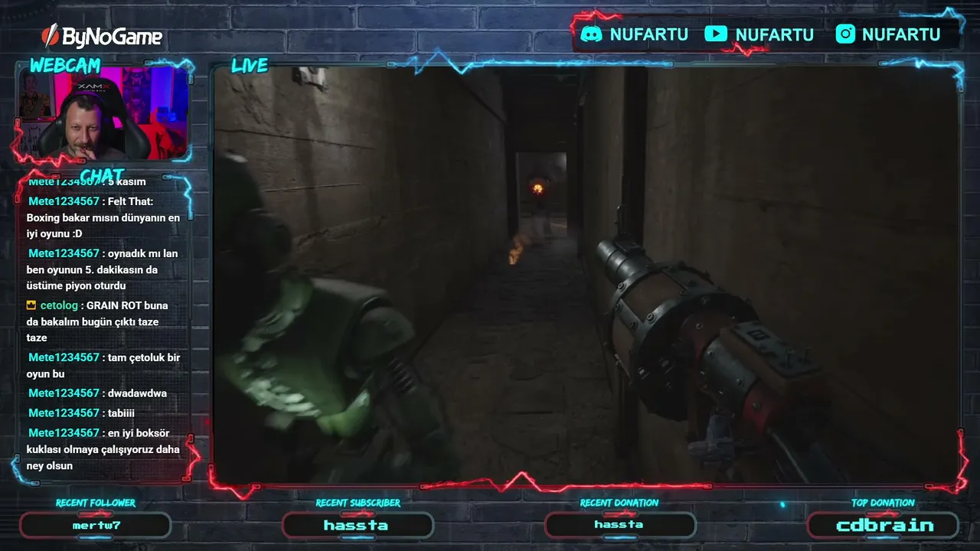Click Mete1234567 on the "oynadık mı lan" message
Image resolution: width=980 pixels, height=551 pixels.
[x=64, y=253]
